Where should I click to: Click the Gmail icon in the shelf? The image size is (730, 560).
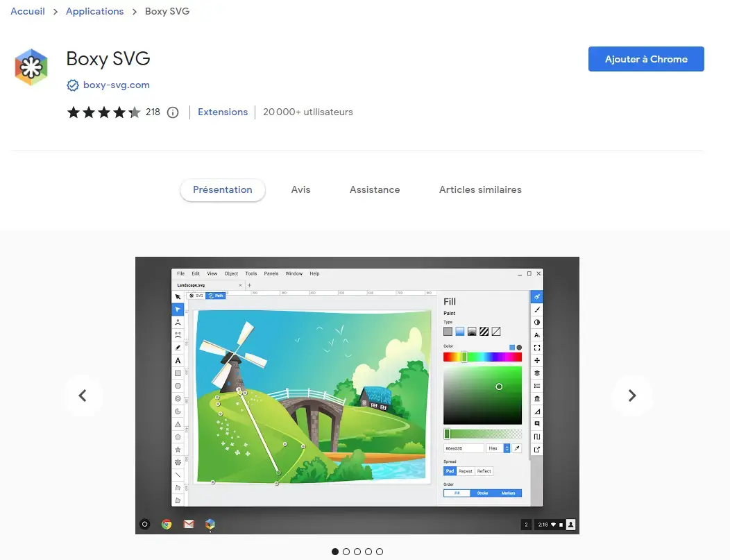(x=189, y=524)
